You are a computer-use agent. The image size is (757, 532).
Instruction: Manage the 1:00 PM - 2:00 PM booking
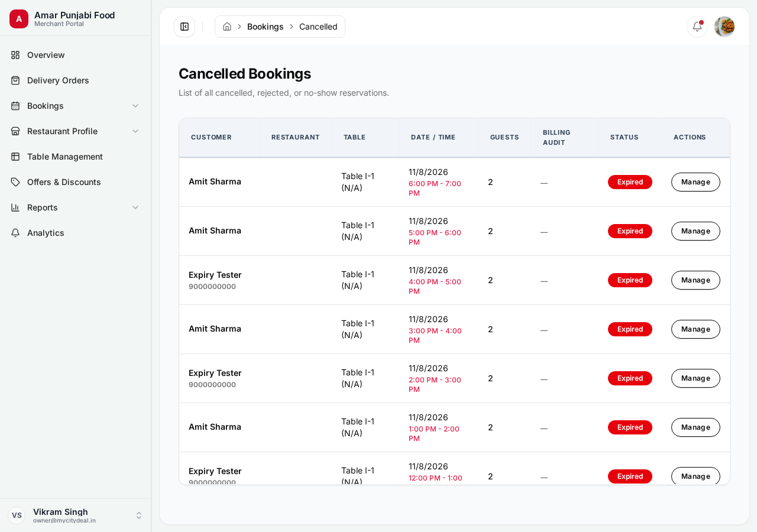coord(695,427)
